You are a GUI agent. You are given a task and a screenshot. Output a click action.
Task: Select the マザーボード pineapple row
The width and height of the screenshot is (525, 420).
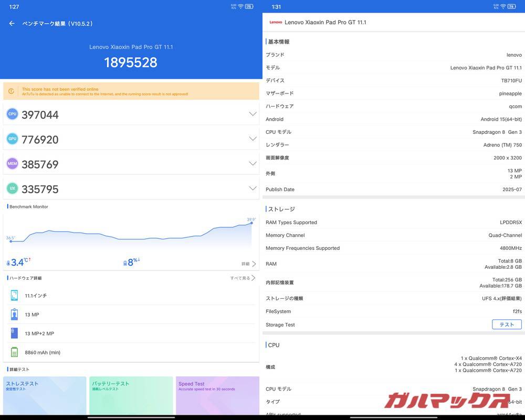point(393,93)
